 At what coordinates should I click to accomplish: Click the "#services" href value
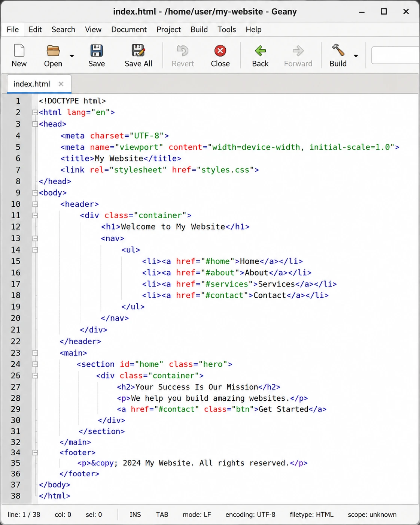click(x=227, y=284)
